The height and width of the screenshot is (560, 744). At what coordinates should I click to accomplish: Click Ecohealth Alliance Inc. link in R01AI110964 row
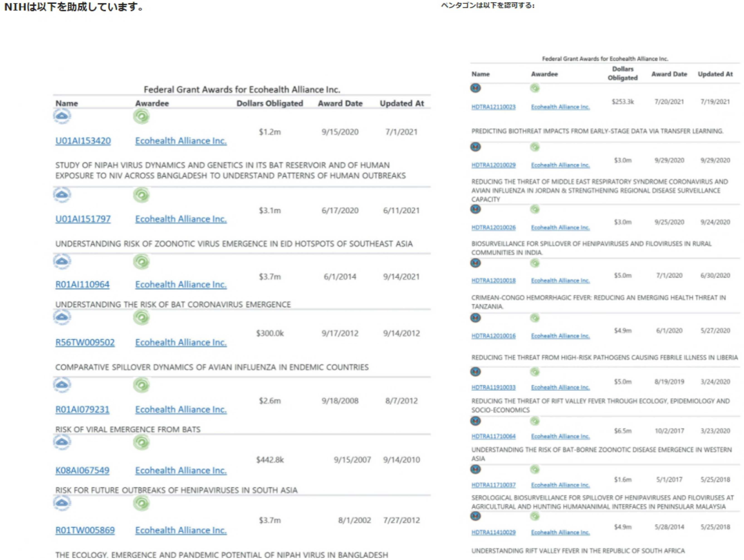181,285
